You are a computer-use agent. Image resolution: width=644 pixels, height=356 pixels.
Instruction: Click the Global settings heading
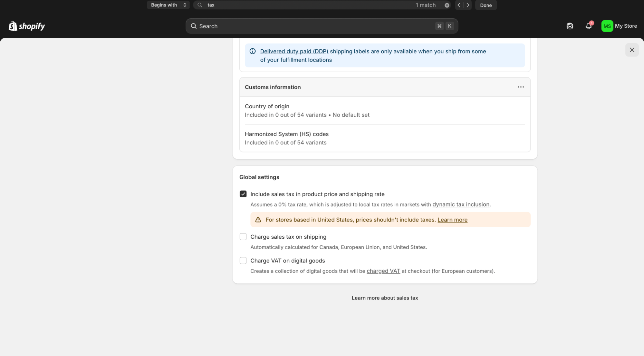(259, 177)
